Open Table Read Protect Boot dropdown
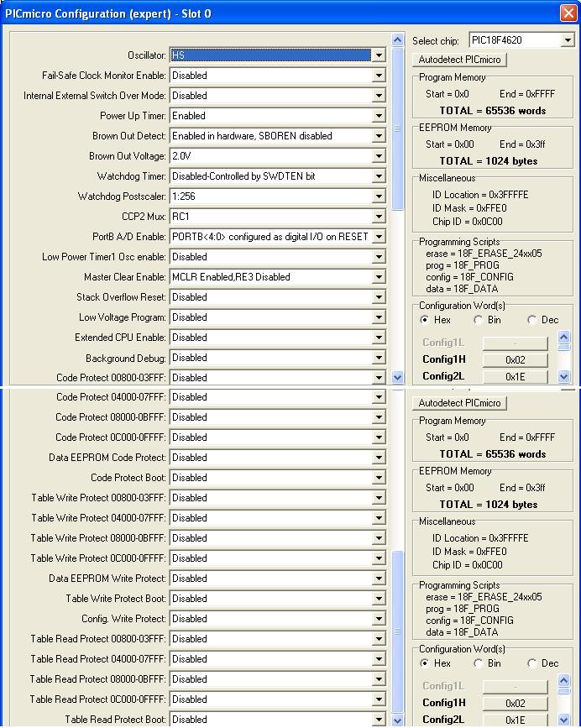 click(278, 719)
